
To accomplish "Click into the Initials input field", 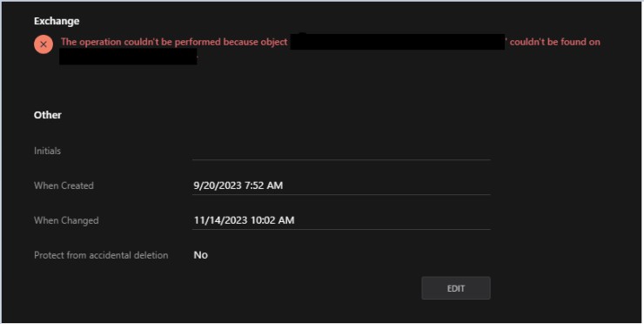I will coord(341,152).
